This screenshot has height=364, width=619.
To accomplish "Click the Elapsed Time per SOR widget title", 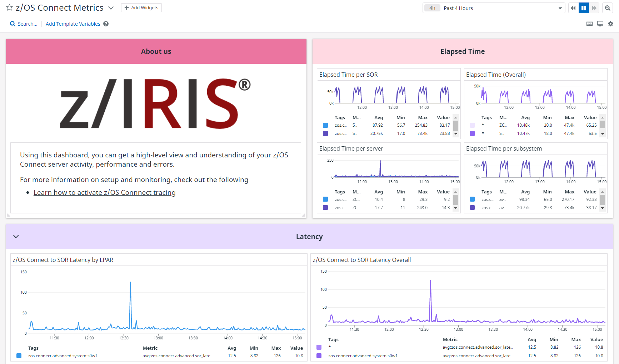I will 349,75.
